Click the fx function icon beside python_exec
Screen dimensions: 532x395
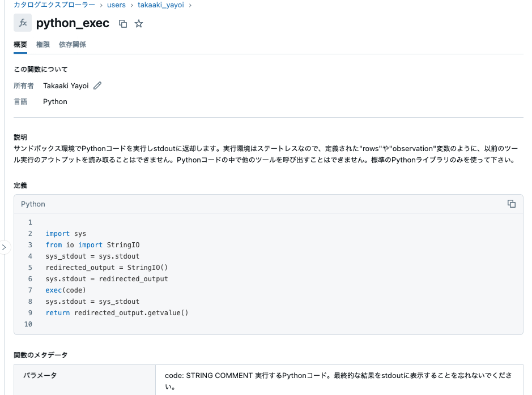tap(23, 23)
